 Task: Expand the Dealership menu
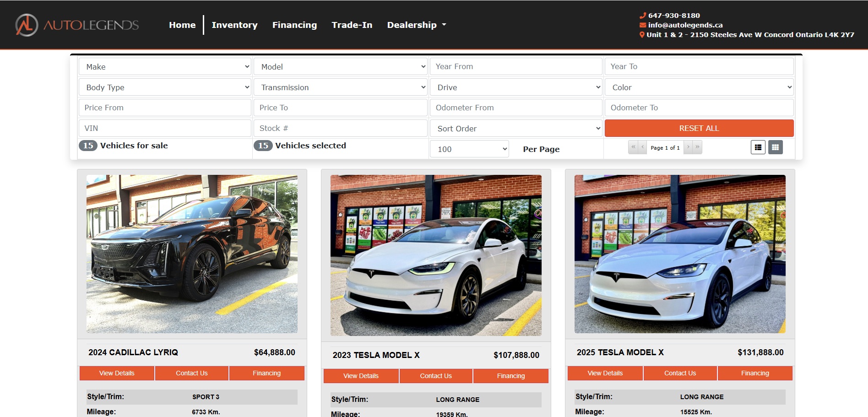click(x=417, y=25)
